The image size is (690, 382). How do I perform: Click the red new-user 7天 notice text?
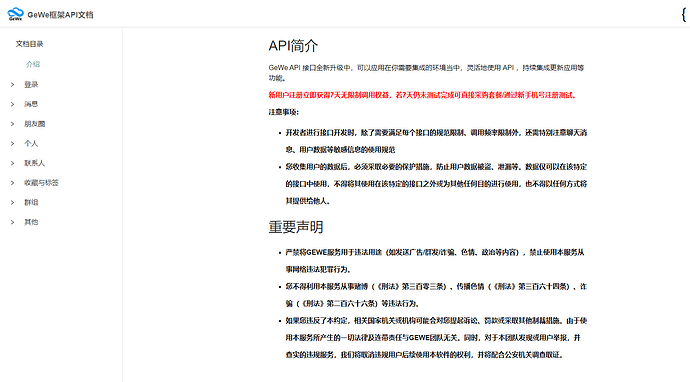pyautogui.click(x=422, y=95)
